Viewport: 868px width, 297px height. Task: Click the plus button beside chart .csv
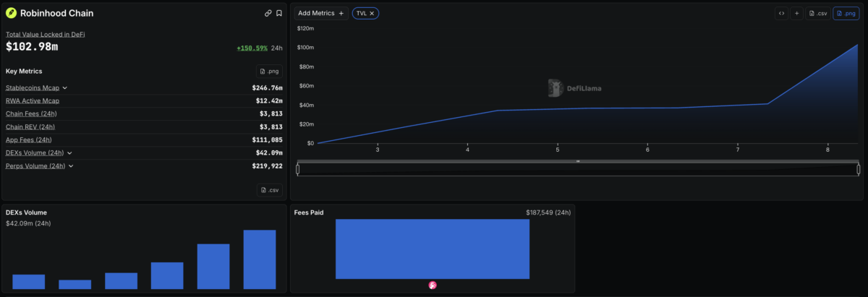tap(796, 13)
